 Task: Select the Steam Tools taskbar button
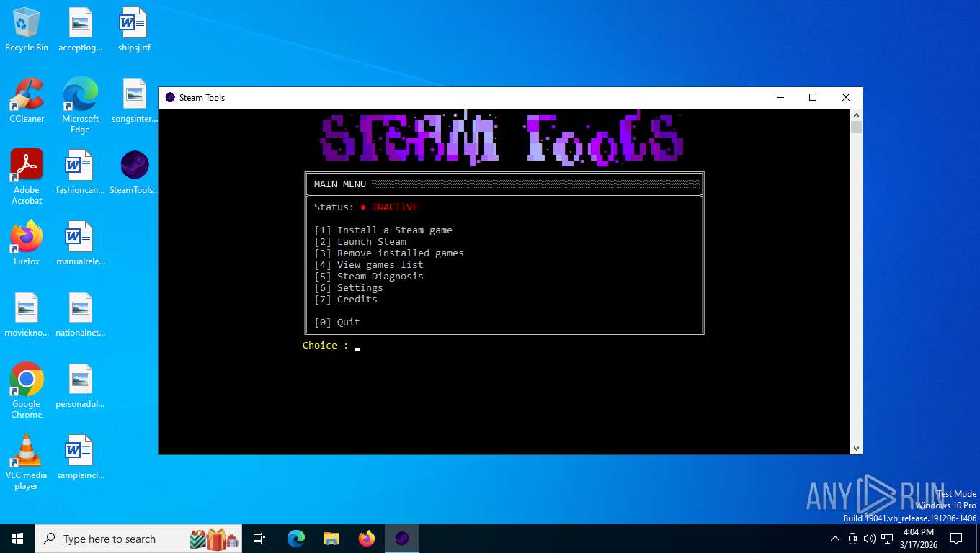tap(402, 539)
